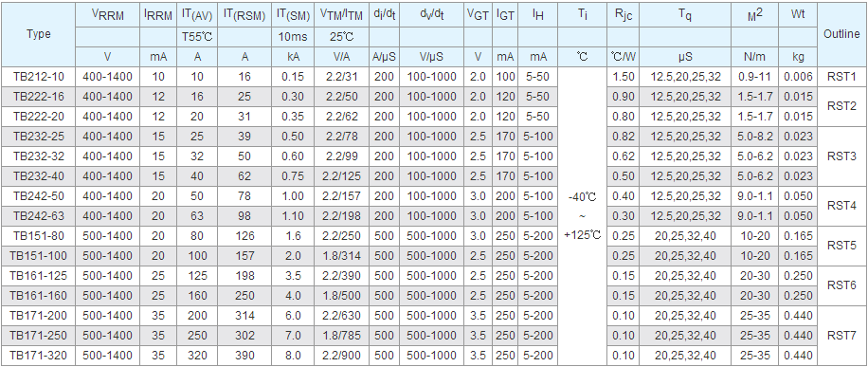Viewport: 868px width, 367px height.
Task: Click the IT(RSM) column header
Action: point(244,15)
